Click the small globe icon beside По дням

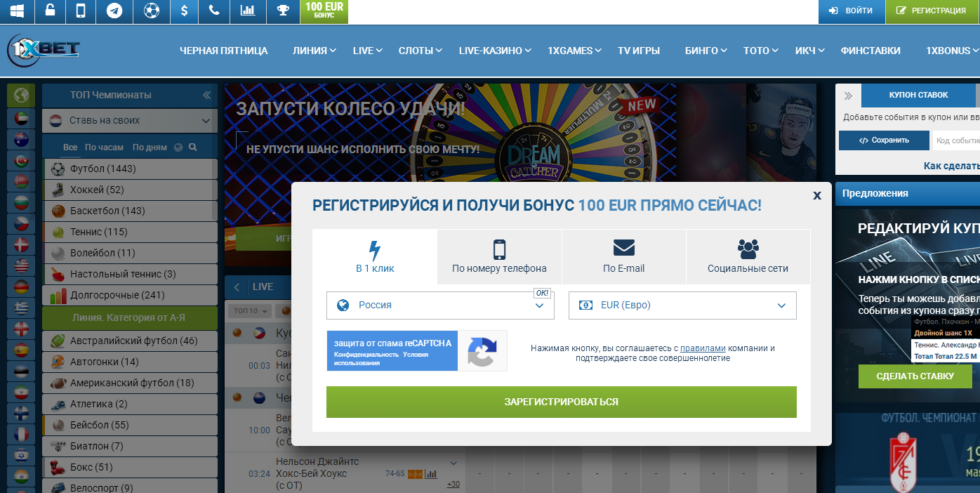pyautogui.click(x=178, y=147)
